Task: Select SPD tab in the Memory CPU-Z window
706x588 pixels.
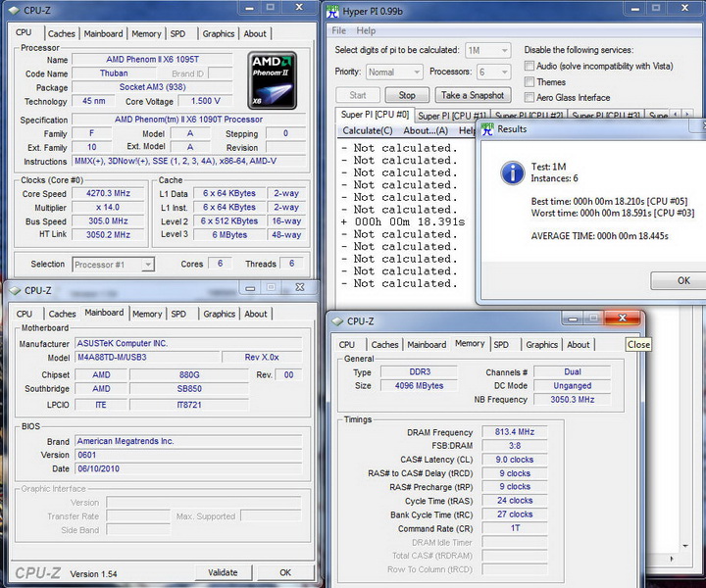Action: click(501, 345)
